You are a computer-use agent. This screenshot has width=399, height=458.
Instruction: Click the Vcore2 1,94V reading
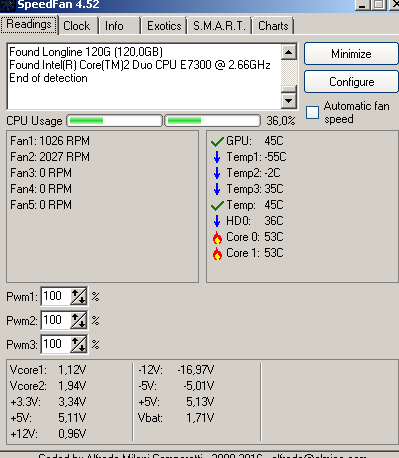point(48,386)
